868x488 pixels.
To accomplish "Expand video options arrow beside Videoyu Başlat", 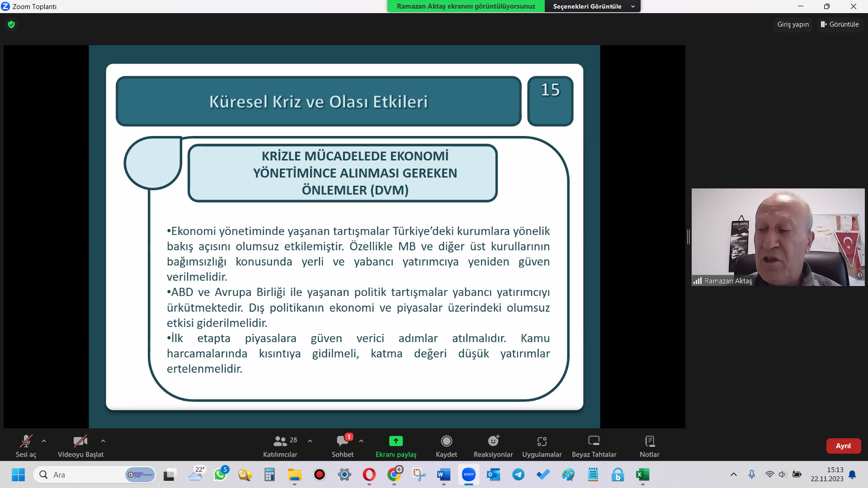I will coord(103,441).
